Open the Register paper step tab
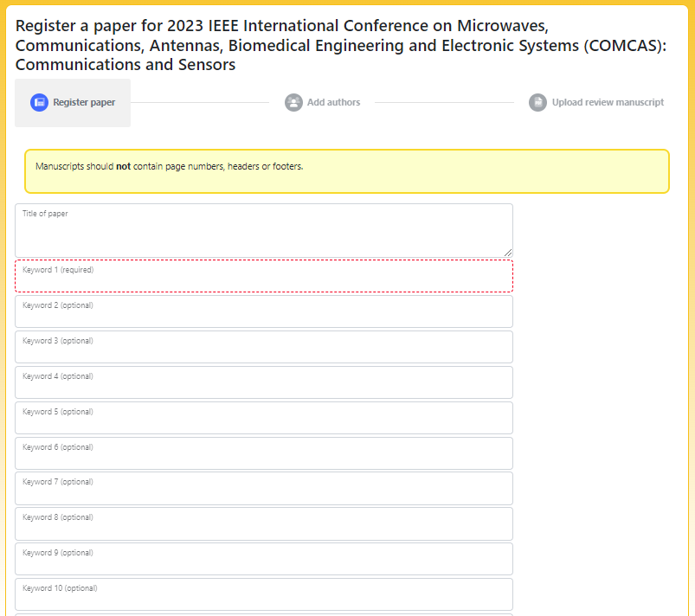 point(73,103)
